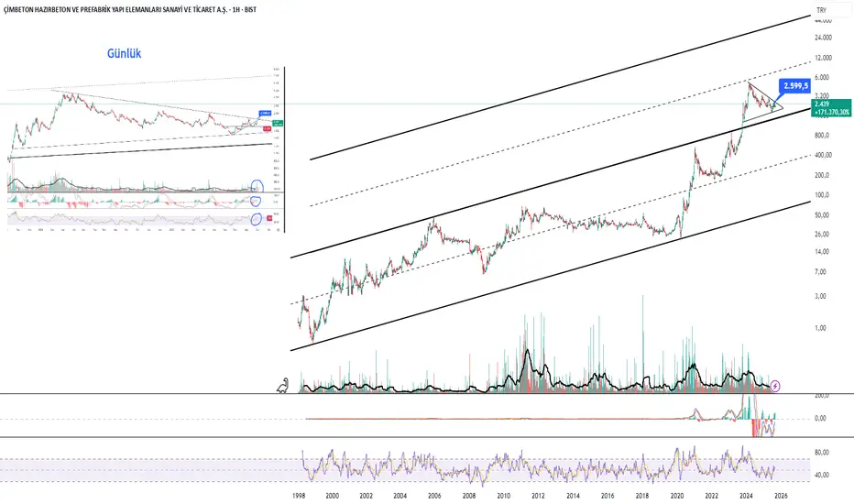854x504 pixels.
Task: Click the 2020 year label on time axis
Action: (677, 496)
